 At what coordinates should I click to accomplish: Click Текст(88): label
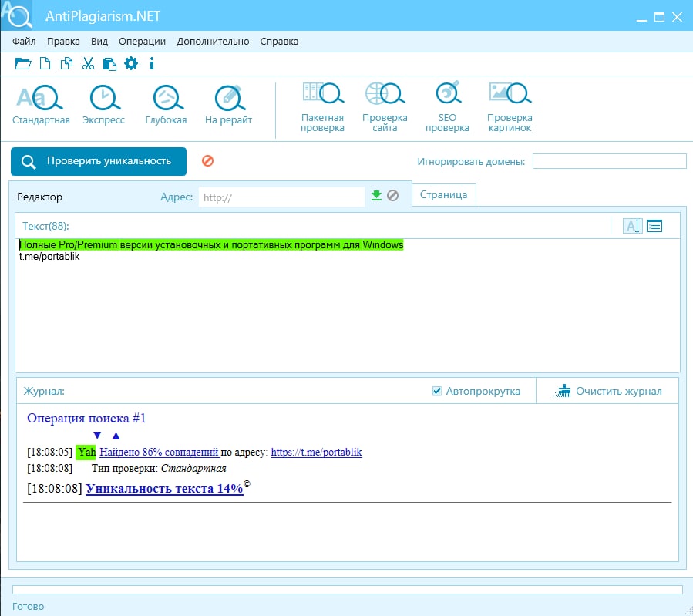46,226
